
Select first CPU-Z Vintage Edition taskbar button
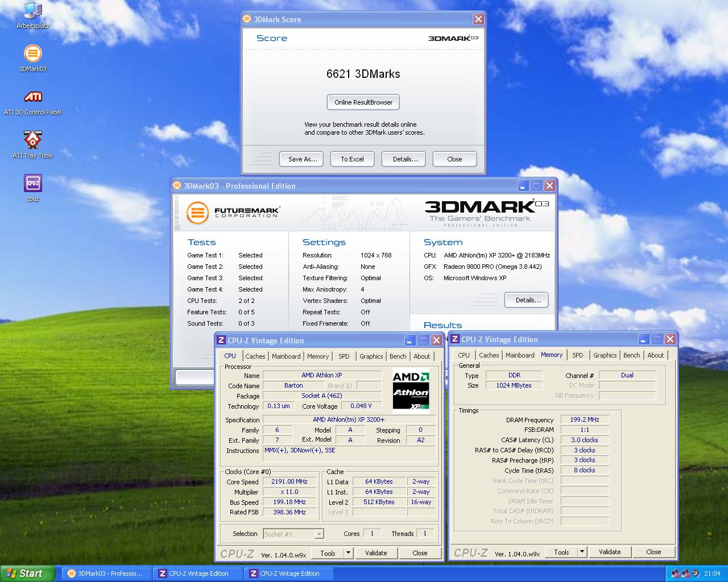pyautogui.click(x=197, y=573)
